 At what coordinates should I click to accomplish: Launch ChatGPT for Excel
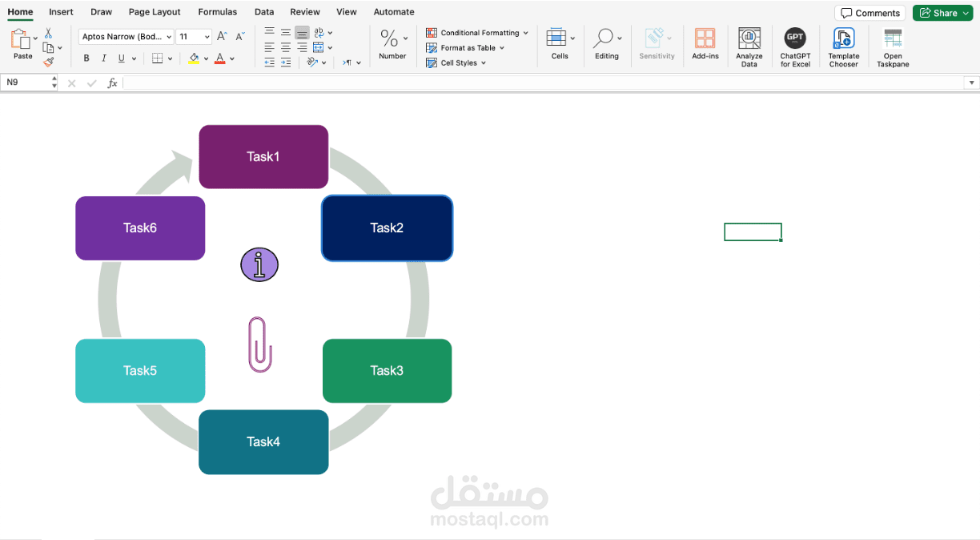pos(795,47)
